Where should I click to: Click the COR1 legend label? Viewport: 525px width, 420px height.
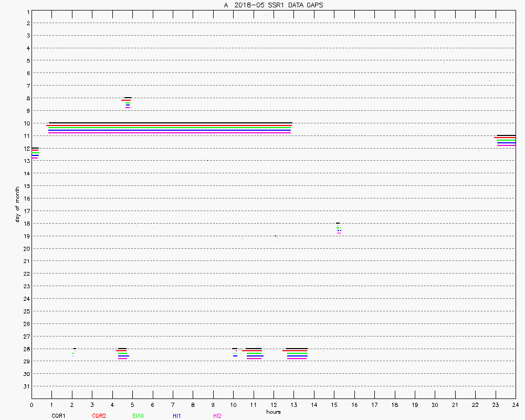click(x=58, y=416)
